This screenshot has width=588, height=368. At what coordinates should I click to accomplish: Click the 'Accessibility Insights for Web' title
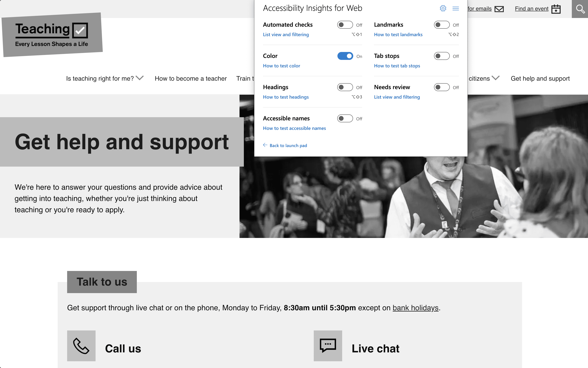coord(313,8)
